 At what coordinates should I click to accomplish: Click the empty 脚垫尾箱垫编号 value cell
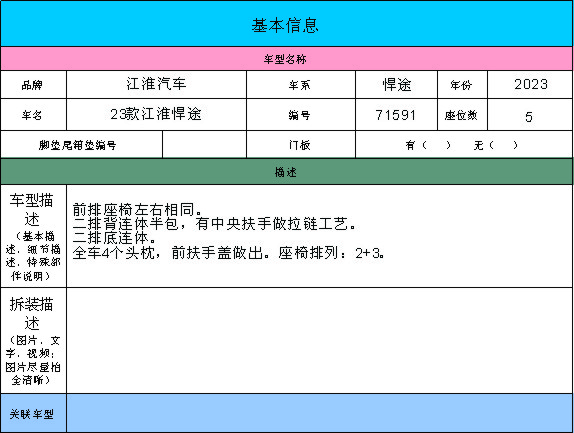point(204,145)
